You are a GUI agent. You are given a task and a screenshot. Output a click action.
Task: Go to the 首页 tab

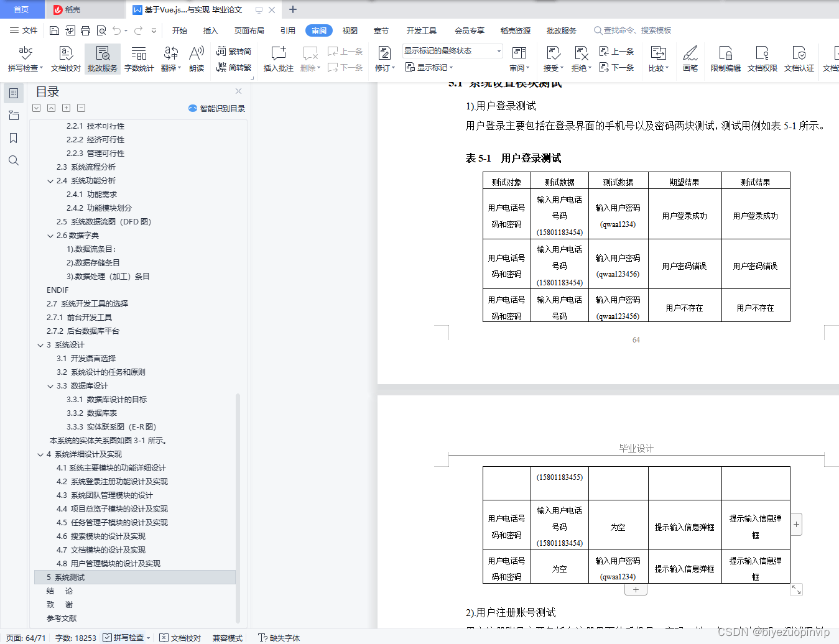click(21, 9)
